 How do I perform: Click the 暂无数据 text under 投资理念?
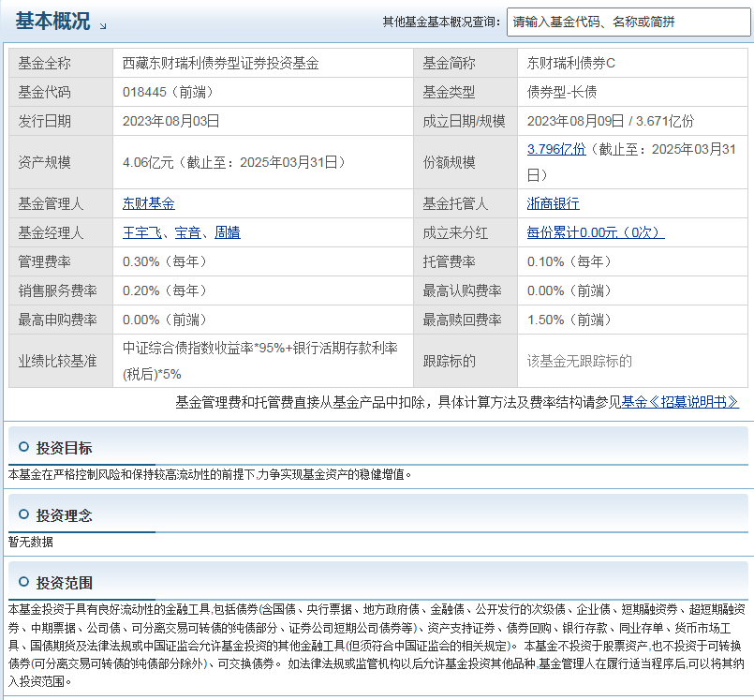coord(31,543)
